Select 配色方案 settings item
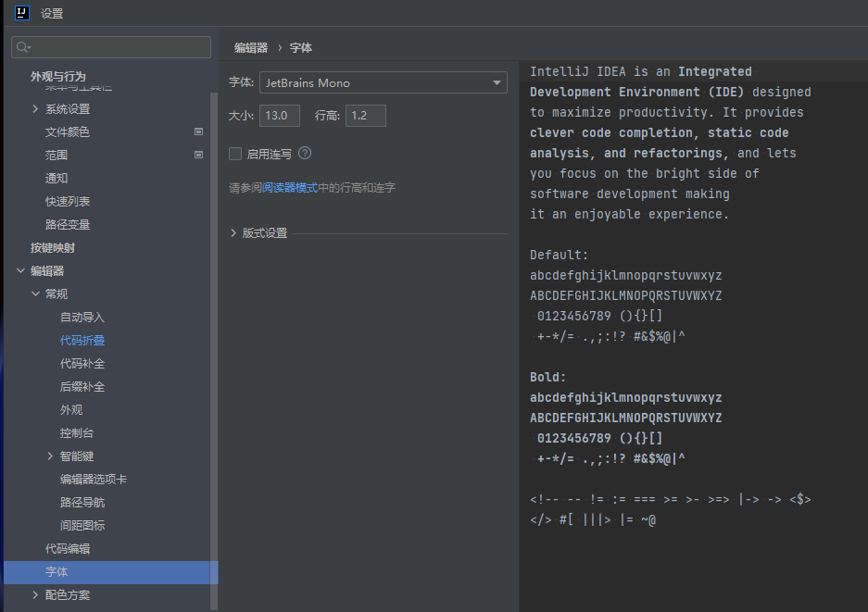The image size is (868, 612). coord(68,594)
